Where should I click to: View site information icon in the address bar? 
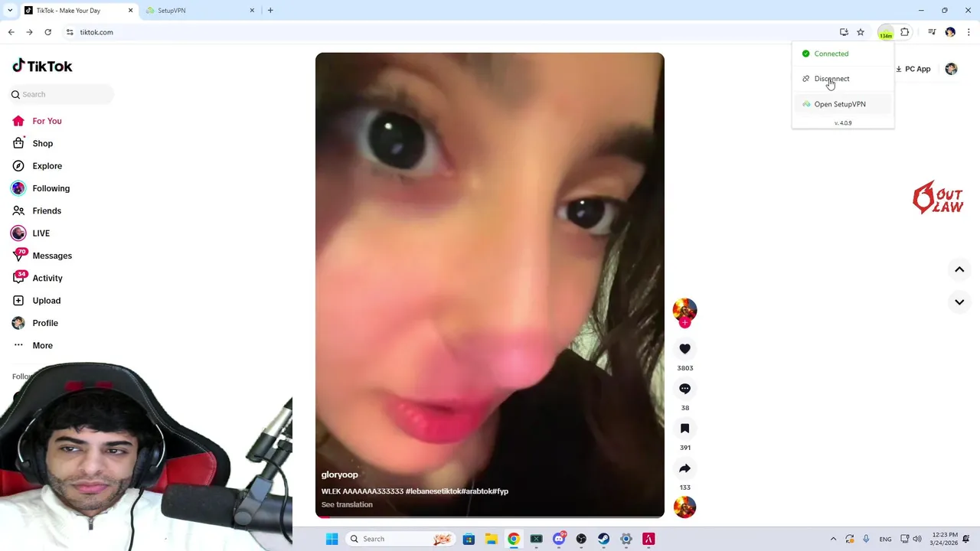point(70,32)
